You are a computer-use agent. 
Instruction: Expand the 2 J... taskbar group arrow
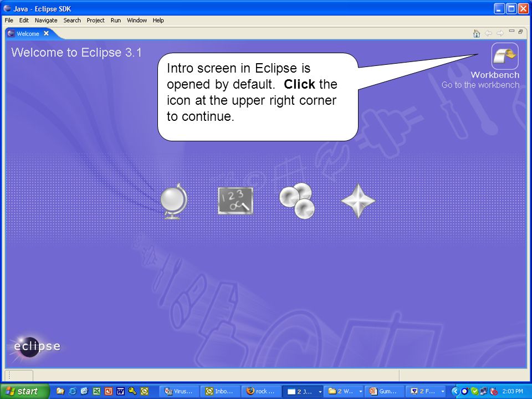320,392
